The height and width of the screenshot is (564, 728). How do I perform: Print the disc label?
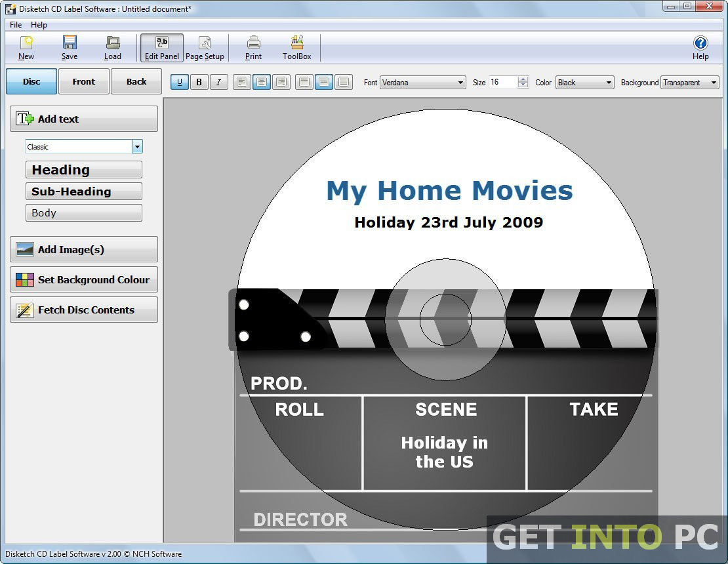tap(253, 47)
